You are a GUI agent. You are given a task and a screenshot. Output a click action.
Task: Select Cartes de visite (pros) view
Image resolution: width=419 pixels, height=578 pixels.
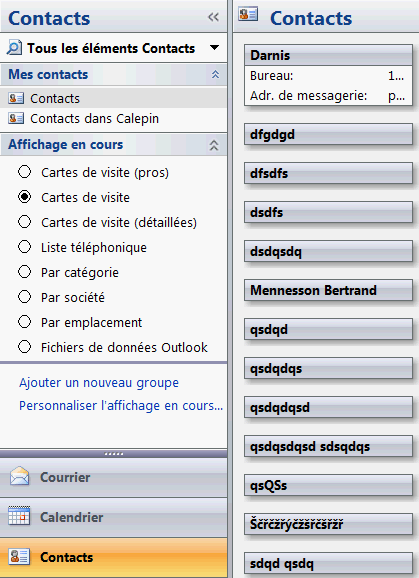tap(25, 172)
